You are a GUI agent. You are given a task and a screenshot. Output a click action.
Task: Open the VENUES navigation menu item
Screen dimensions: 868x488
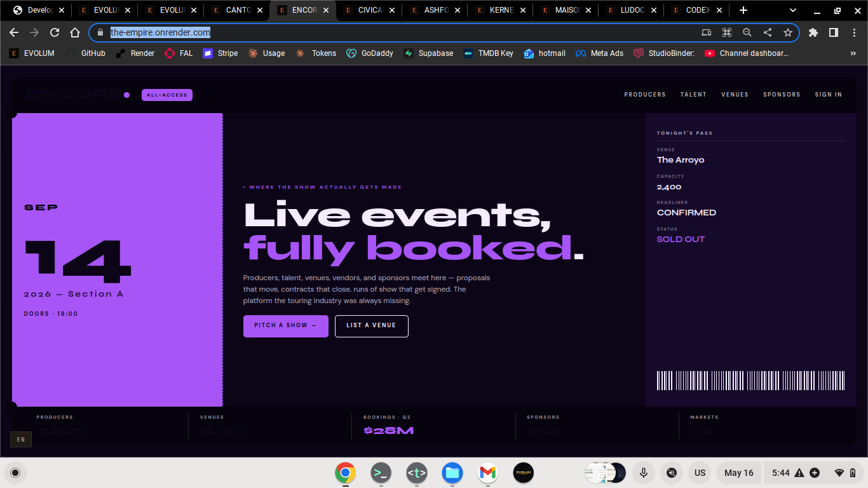735,95
